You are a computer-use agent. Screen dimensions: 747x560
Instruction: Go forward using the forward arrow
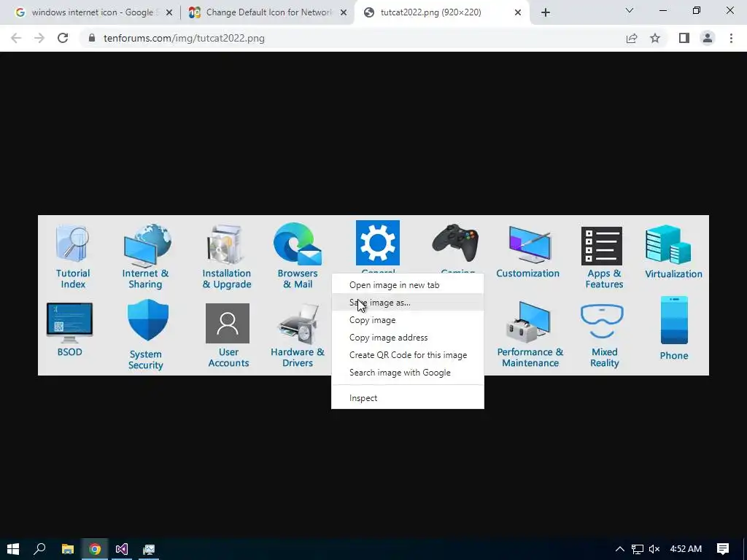coord(39,38)
